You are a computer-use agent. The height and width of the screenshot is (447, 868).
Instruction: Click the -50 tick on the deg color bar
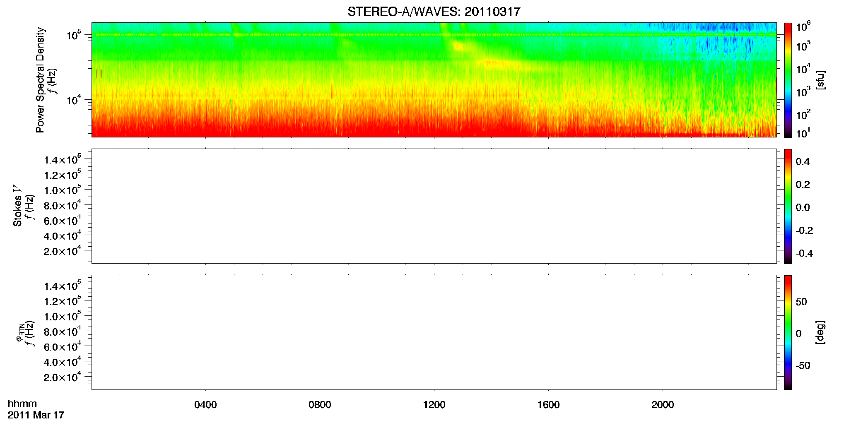pos(803,366)
